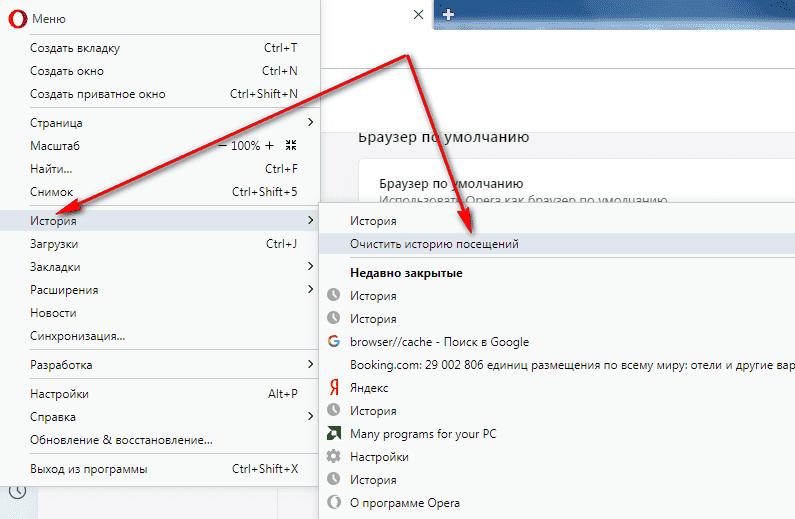Open Настройки in the main menu

[159, 394]
